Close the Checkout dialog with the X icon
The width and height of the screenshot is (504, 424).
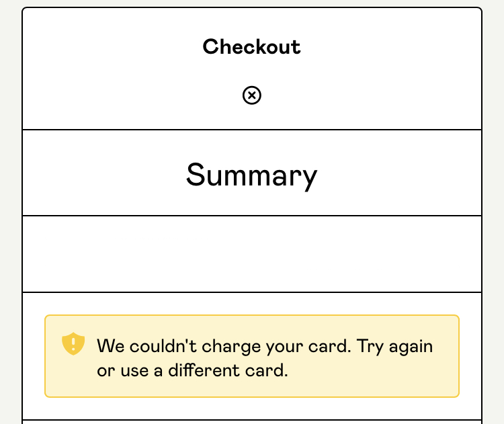(x=252, y=95)
